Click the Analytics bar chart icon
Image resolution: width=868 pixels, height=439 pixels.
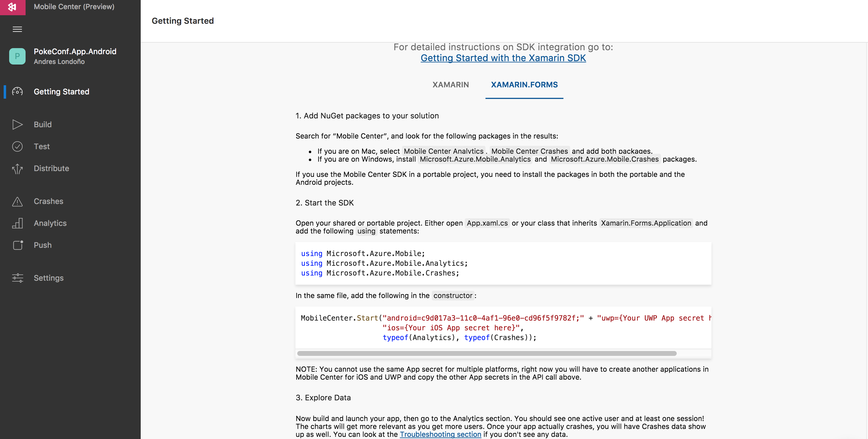click(17, 223)
